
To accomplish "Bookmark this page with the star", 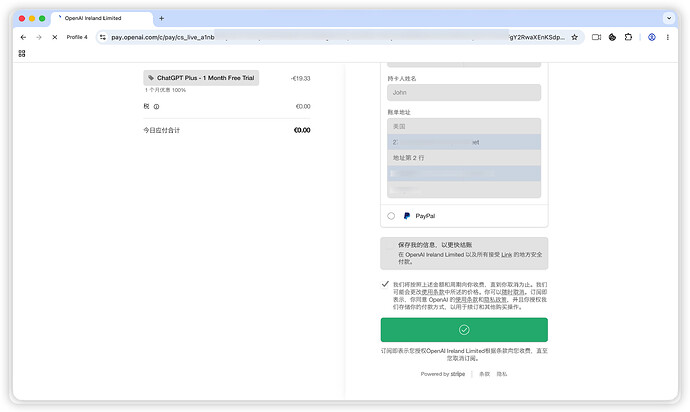I will point(574,37).
